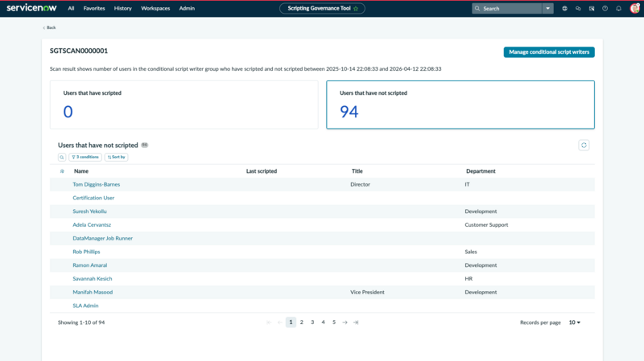This screenshot has height=361, width=644.
Task: Click the HR department cell
Action: (469, 278)
